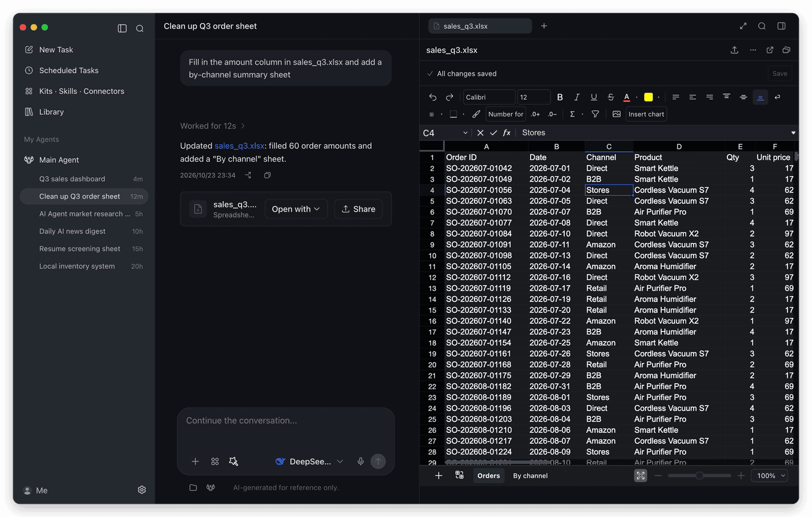Expand the formula bar

[793, 133]
